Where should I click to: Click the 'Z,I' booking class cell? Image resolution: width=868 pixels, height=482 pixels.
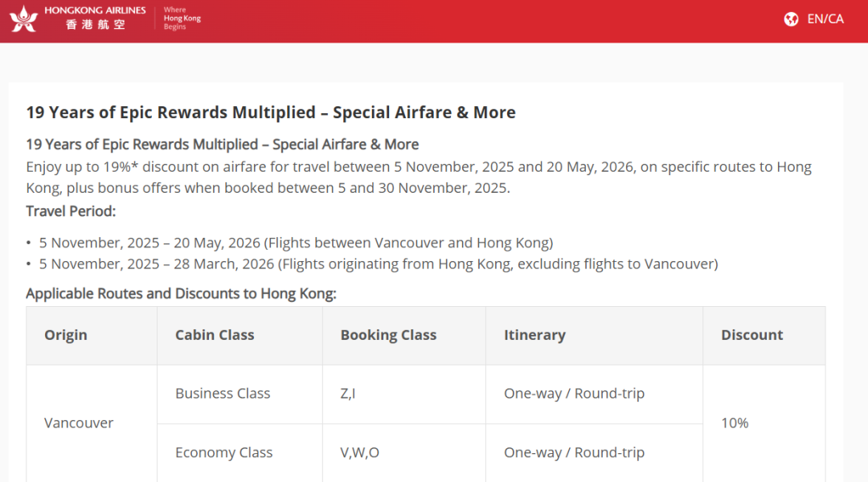pos(348,394)
